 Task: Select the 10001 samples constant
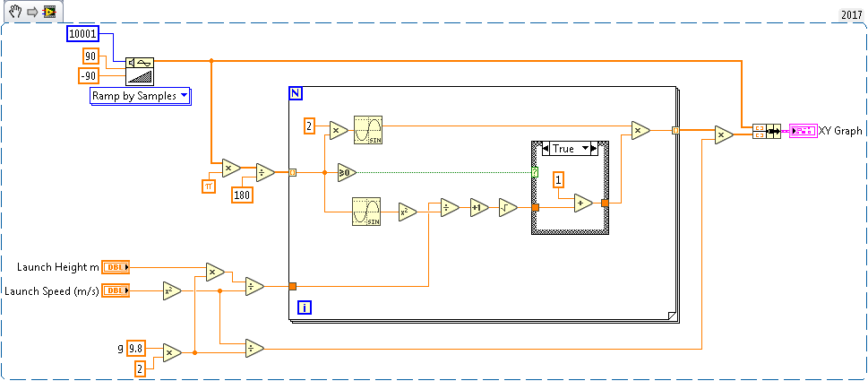82,34
